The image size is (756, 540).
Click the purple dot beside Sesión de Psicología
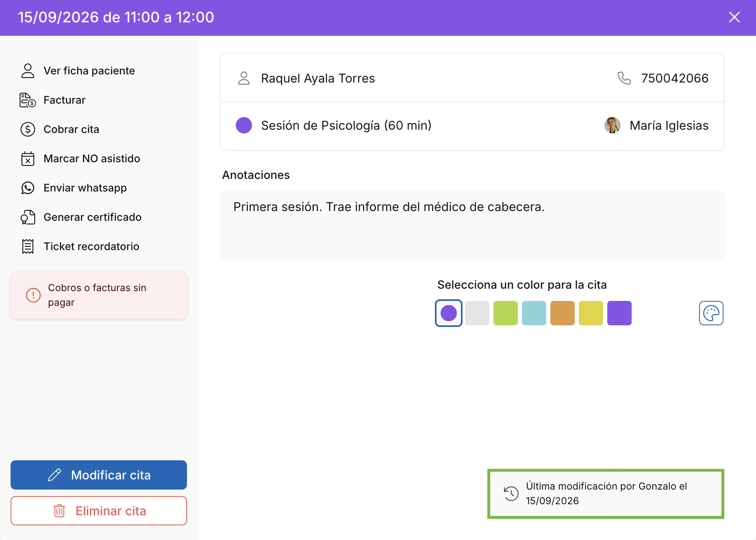coord(244,125)
